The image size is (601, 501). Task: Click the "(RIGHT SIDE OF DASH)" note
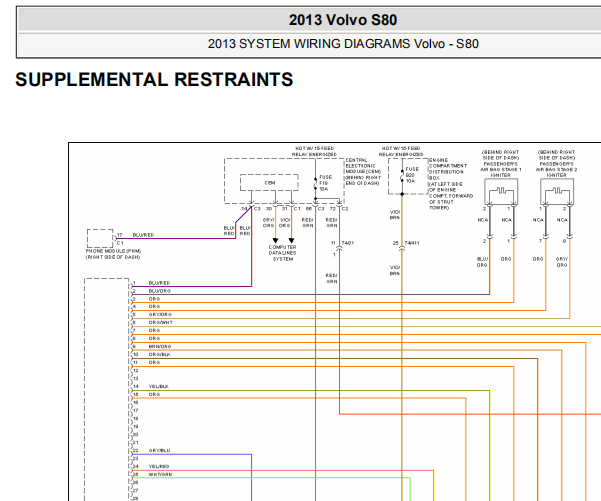[113, 257]
